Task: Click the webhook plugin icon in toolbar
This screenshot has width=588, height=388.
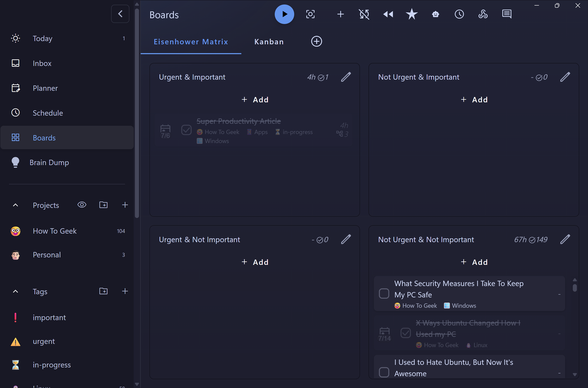Action: click(483, 14)
